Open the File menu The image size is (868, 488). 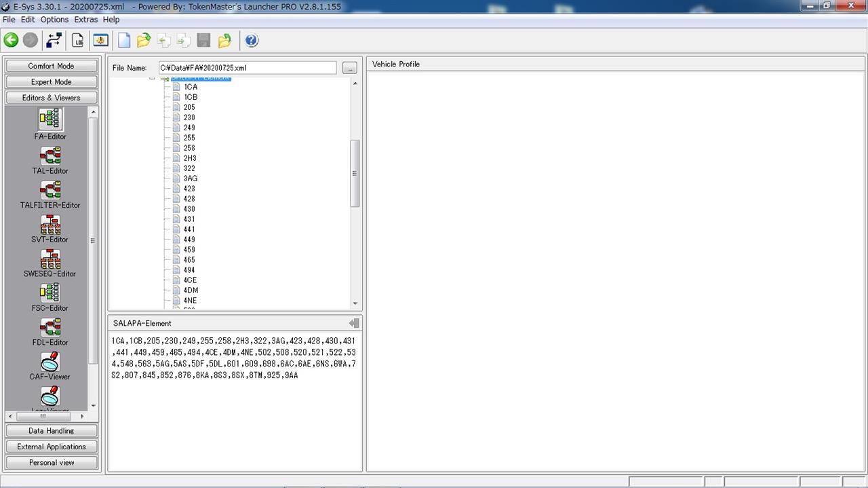9,20
